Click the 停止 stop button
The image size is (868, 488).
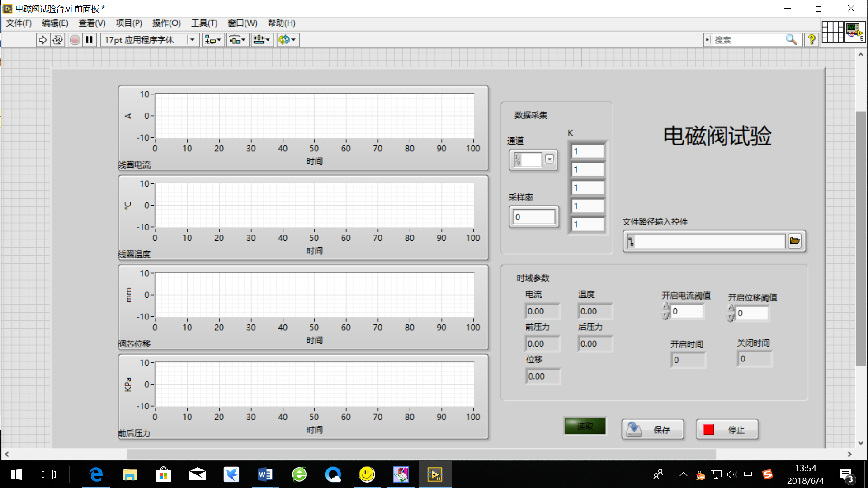[x=727, y=429]
